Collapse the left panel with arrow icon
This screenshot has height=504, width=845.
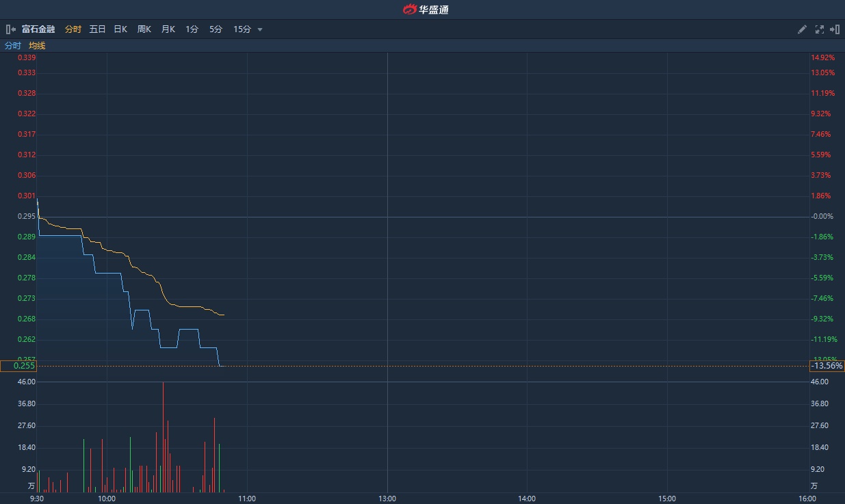pos(10,29)
